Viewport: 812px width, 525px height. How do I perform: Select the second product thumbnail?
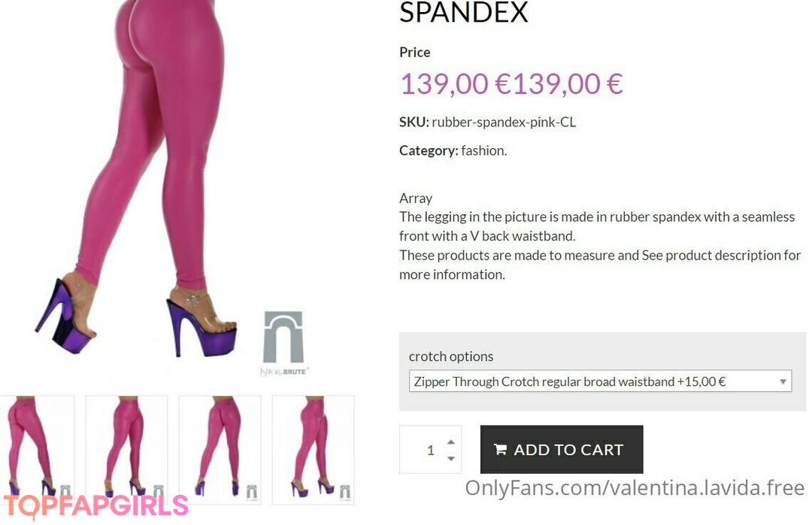(126, 449)
